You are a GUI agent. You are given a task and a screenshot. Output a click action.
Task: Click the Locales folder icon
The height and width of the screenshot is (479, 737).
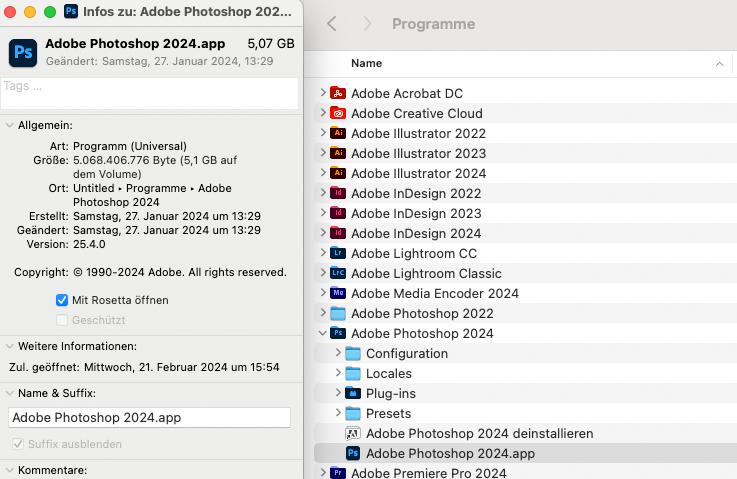[x=353, y=373]
